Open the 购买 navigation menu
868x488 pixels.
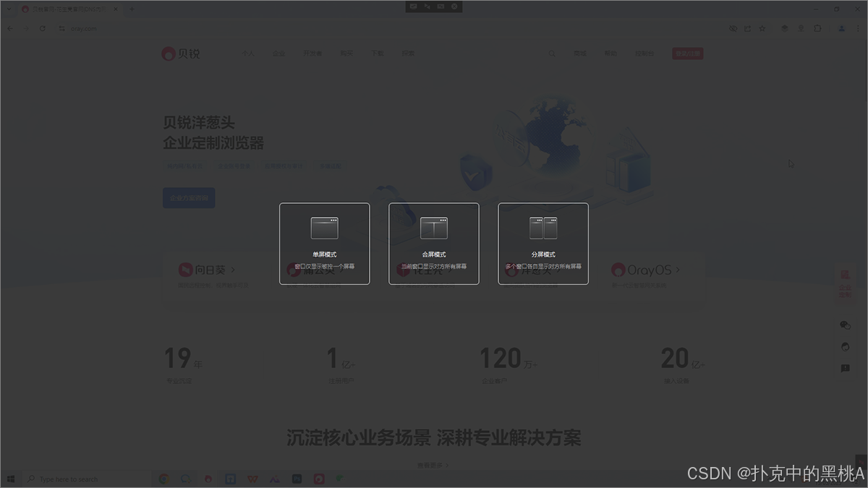click(346, 53)
